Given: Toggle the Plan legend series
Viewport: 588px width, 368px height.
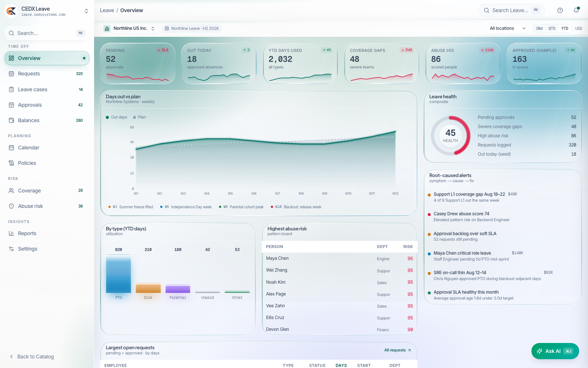Looking at the screenshot, I should click(140, 117).
